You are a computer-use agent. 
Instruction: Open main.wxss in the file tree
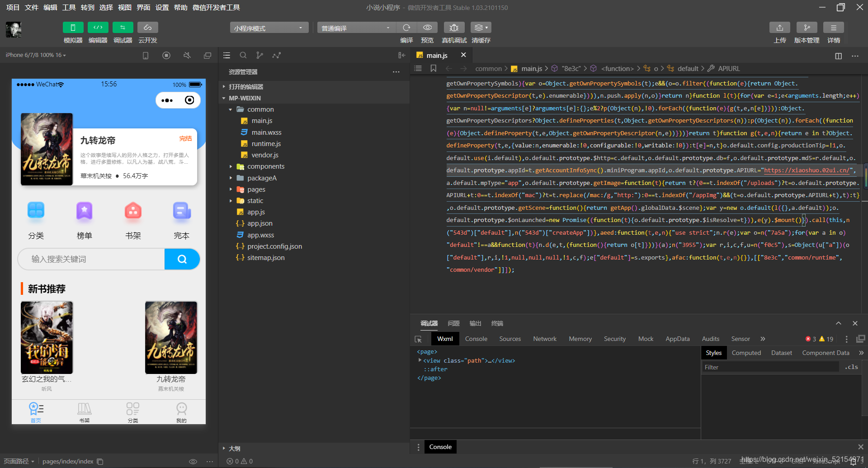(266, 132)
